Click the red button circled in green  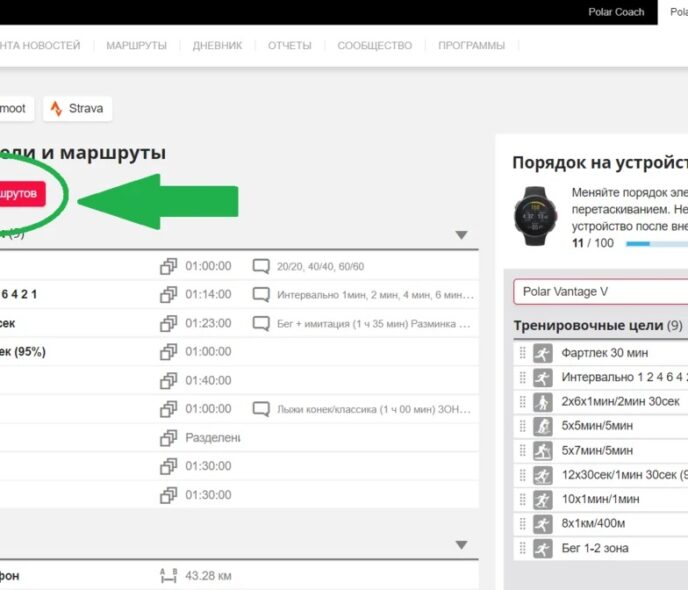(x=22, y=192)
